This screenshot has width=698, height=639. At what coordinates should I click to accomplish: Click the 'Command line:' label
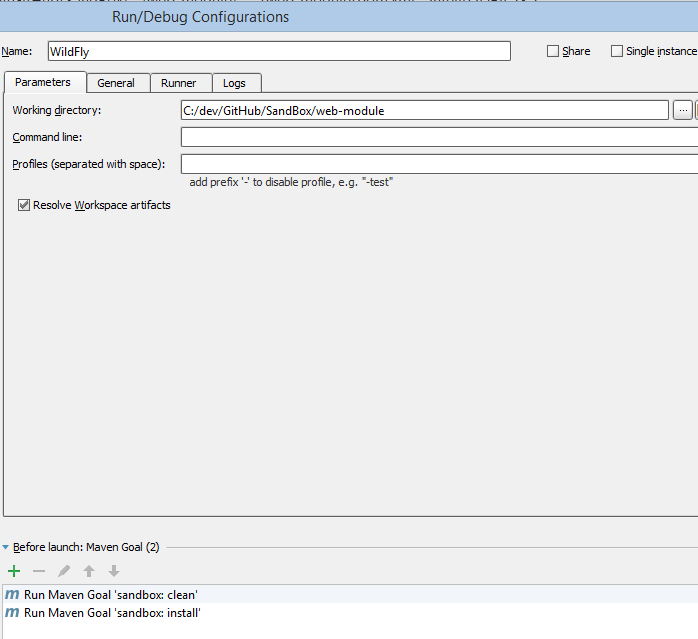coord(47,137)
